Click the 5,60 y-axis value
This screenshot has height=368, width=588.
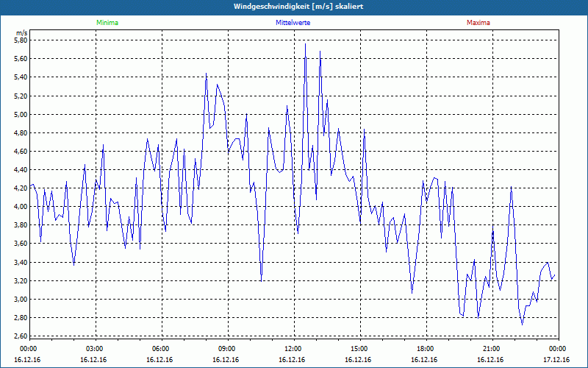[x=21, y=59]
